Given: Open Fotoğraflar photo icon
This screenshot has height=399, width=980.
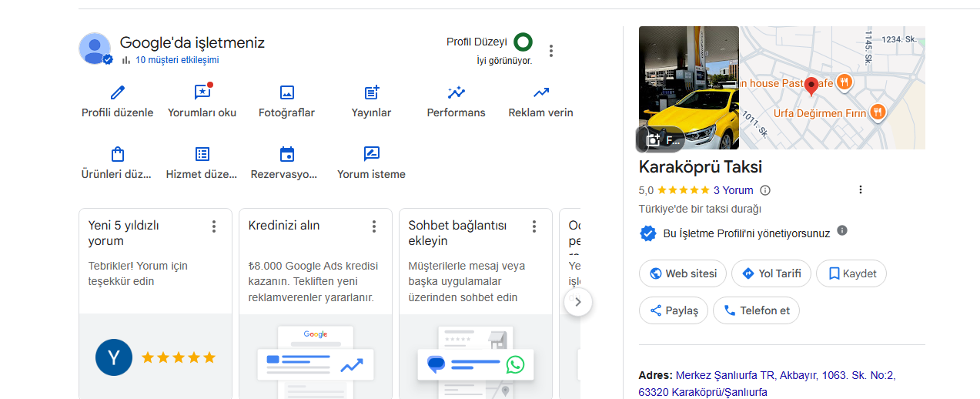Looking at the screenshot, I should pos(286,92).
